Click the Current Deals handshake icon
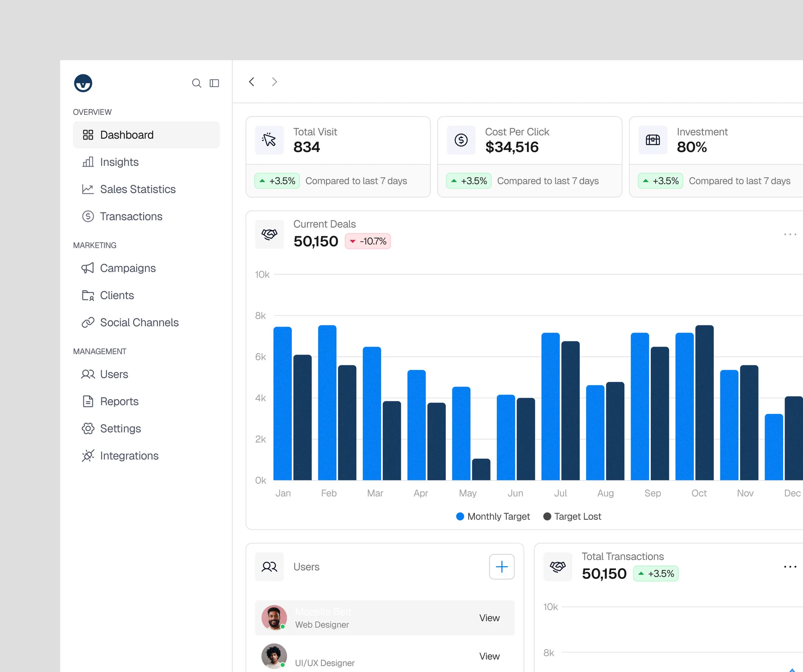The height and width of the screenshot is (672, 803). (x=269, y=234)
